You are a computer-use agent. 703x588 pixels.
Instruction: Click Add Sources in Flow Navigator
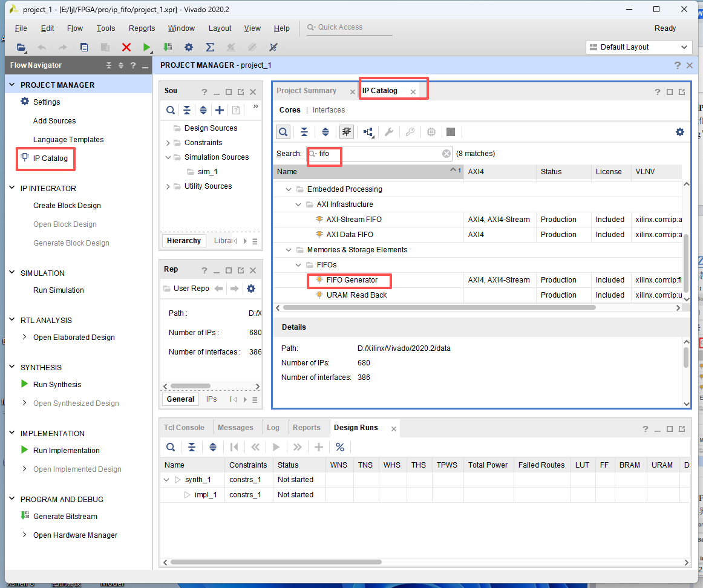pyautogui.click(x=54, y=120)
